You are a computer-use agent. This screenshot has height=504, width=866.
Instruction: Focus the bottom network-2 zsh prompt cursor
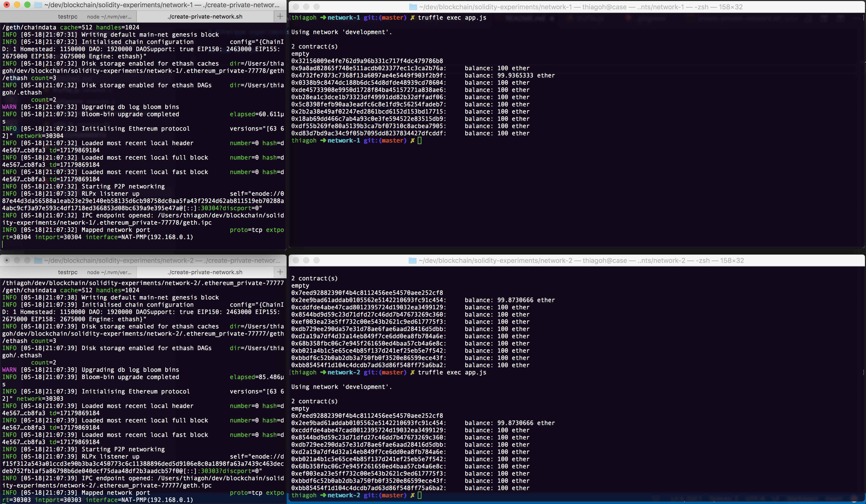tap(420, 495)
